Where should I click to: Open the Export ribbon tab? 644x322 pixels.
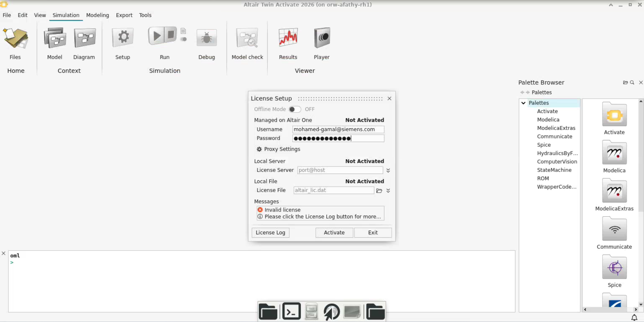tap(124, 15)
